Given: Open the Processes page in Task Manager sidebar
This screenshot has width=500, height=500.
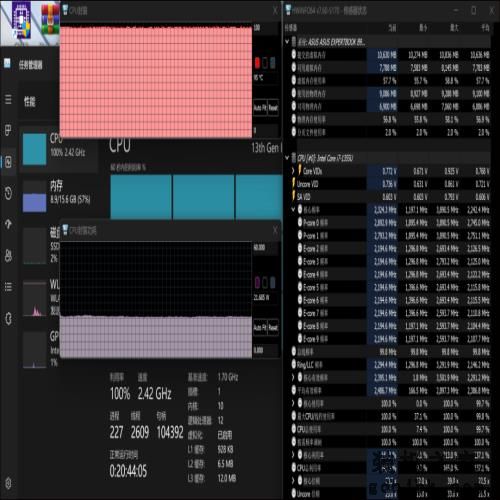Looking at the screenshot, I should click(x=8, y=130).
